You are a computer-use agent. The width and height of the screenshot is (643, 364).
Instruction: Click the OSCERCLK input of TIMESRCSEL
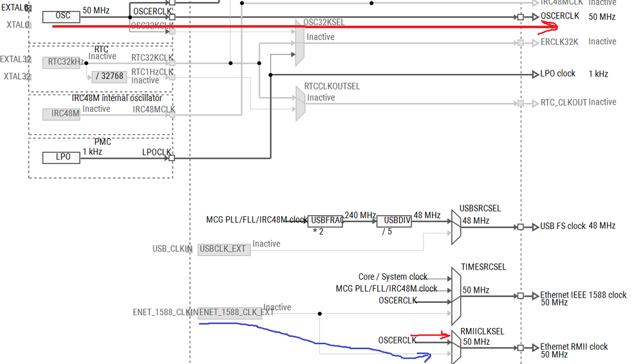[x=397, y=300]
